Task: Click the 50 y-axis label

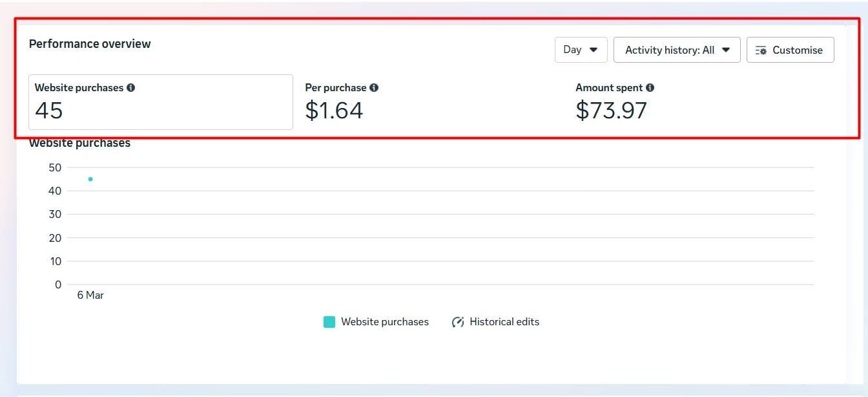Action: coord(55,167)
